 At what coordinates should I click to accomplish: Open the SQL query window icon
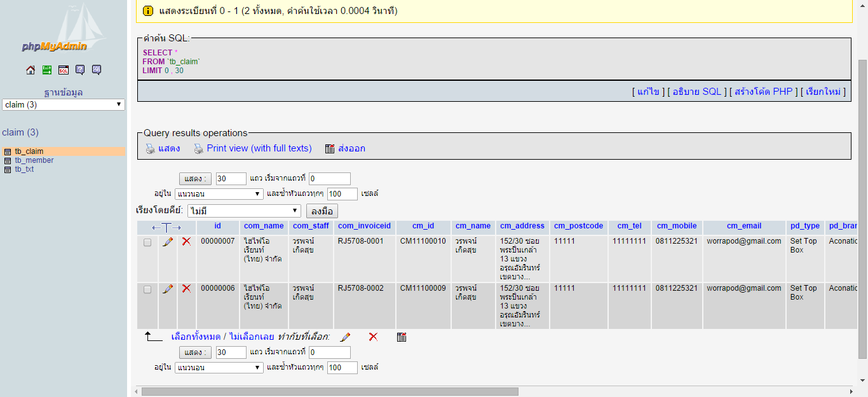pos(63,70)
